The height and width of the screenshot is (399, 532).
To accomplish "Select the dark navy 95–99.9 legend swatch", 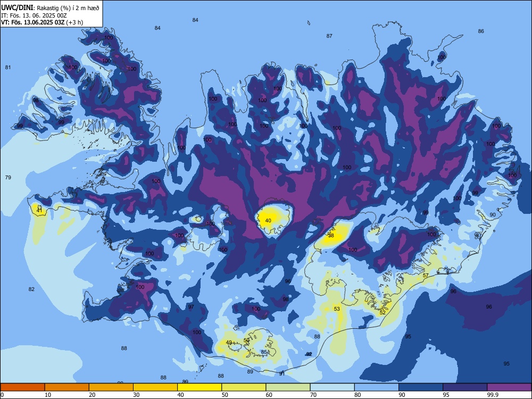I will coord(465,387).
